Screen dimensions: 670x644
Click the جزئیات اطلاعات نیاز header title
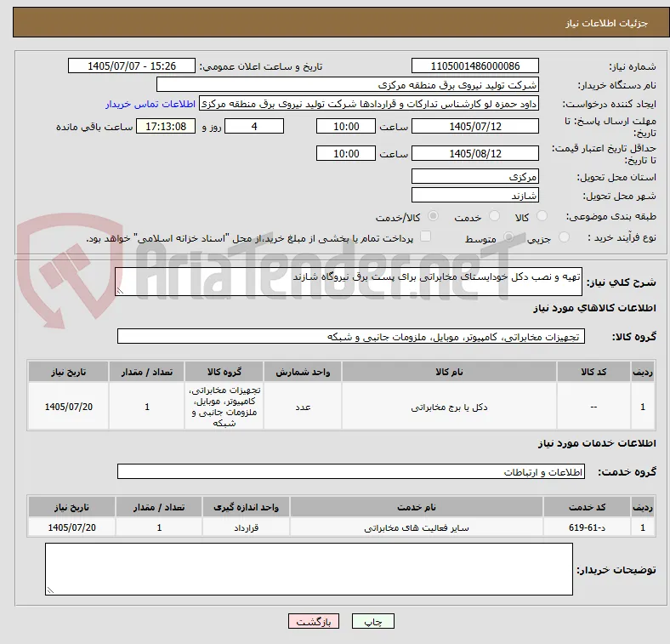606,23
